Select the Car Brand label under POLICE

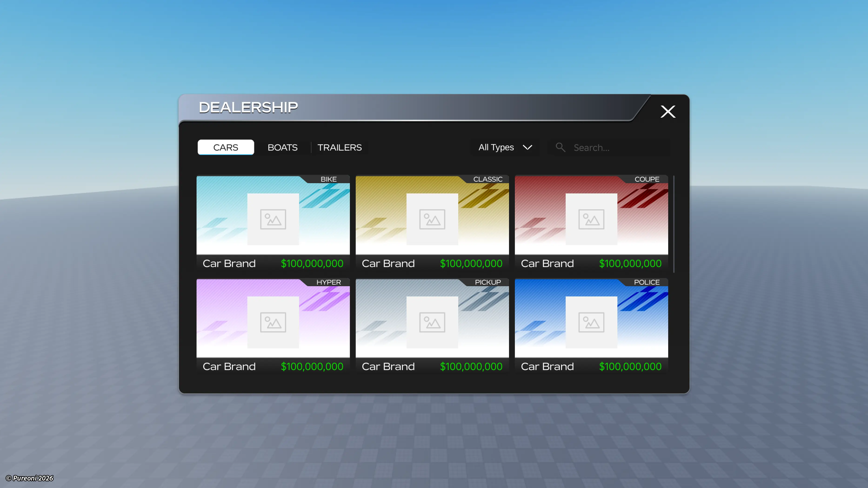click(547, 367)
